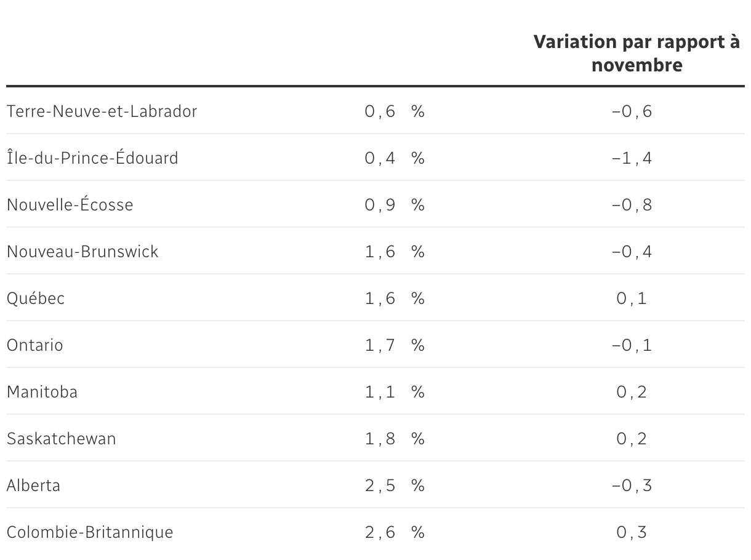Select the Alberta row label
The width and height of the screenshot is (751, 560).
[x=34, y=486]
